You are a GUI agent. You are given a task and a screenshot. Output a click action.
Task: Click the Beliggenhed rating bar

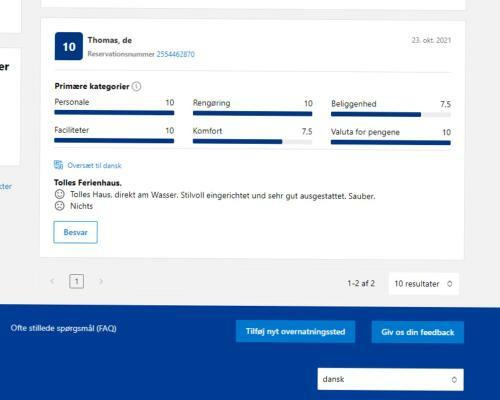coord(391,115)
